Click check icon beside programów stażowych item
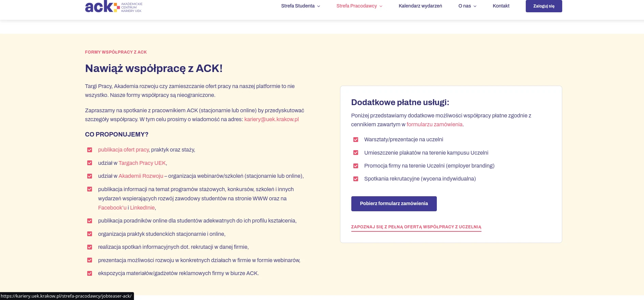 [x=90, y=189]
